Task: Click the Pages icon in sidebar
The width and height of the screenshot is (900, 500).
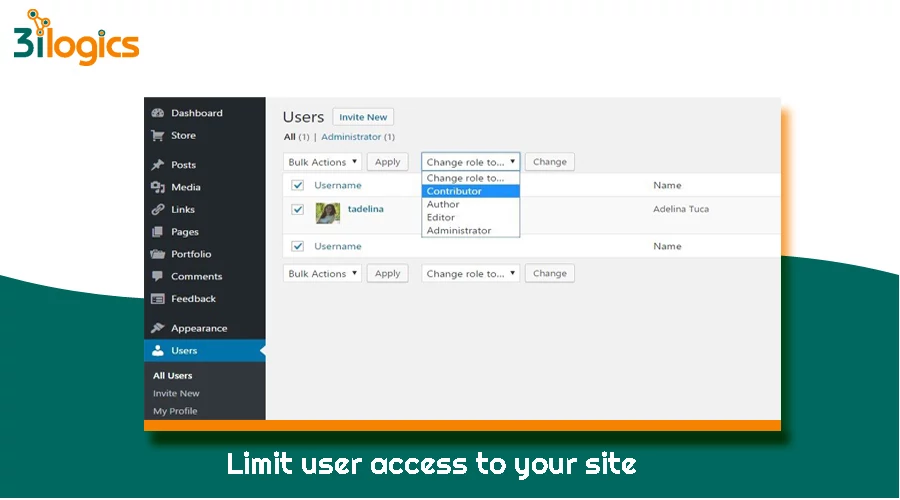Action: coord(157,232)
